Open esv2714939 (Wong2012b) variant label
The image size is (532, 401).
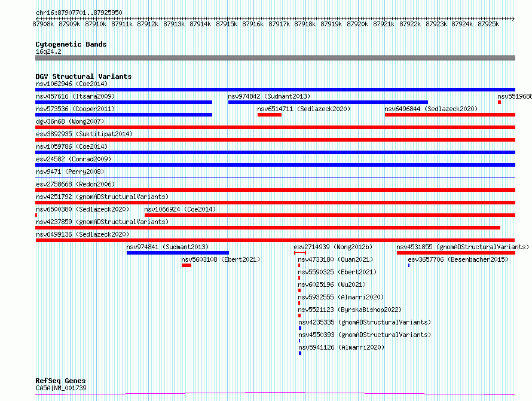click(333, 247)
